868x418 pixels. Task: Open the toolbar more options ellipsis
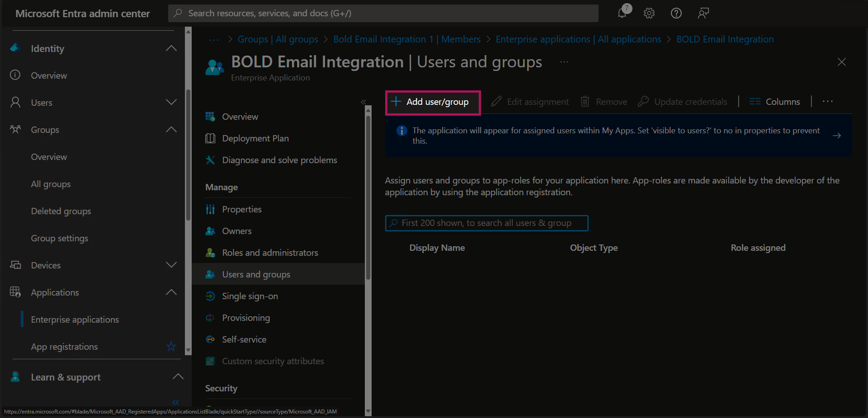(x=828, y=102)
